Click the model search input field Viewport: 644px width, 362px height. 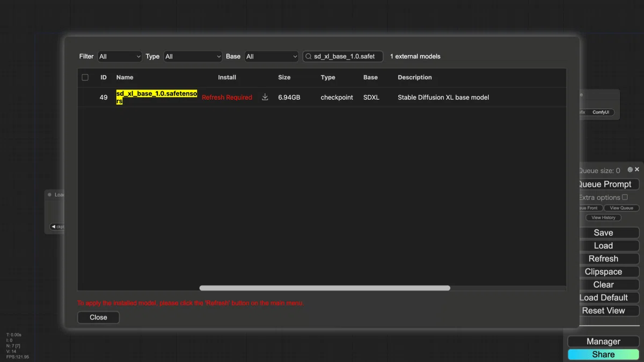click(343, 56)
